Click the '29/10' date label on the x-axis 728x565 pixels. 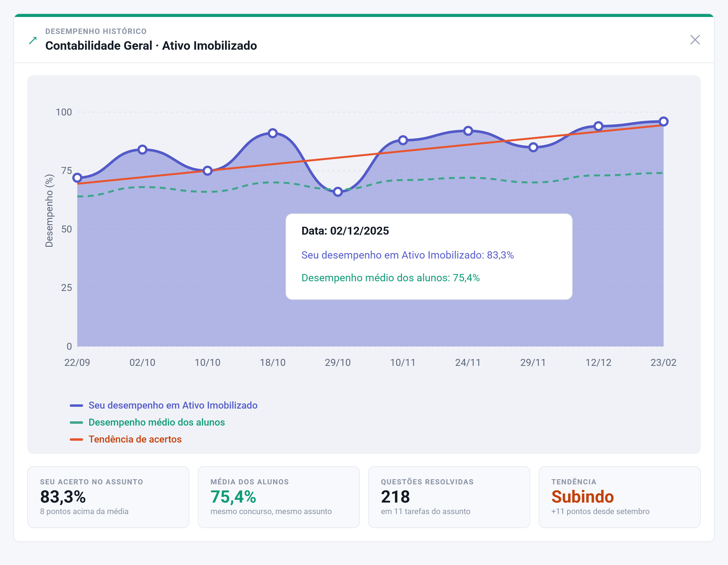(x=338, y=363)
